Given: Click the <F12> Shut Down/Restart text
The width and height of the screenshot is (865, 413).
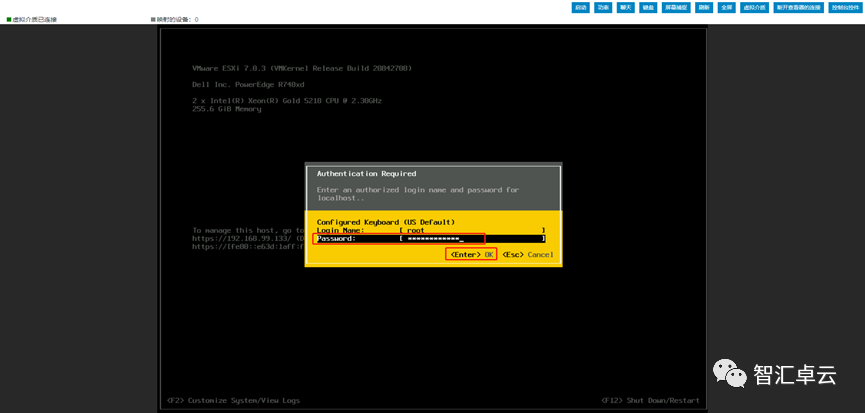Looking at the screenshot, I should click(650, 400).
